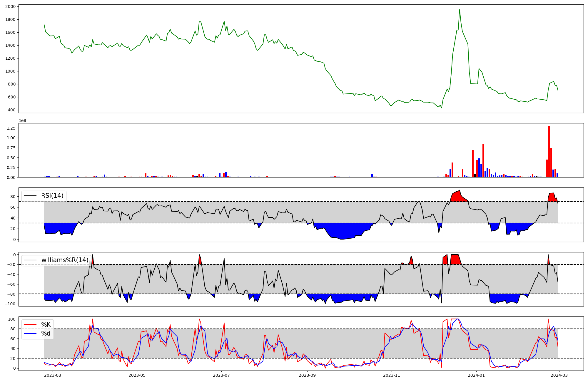This screenshot has width=588, height=382.
Task: Click the 1.25 tick label on volume axis
Action: click(x=11, y=128)
